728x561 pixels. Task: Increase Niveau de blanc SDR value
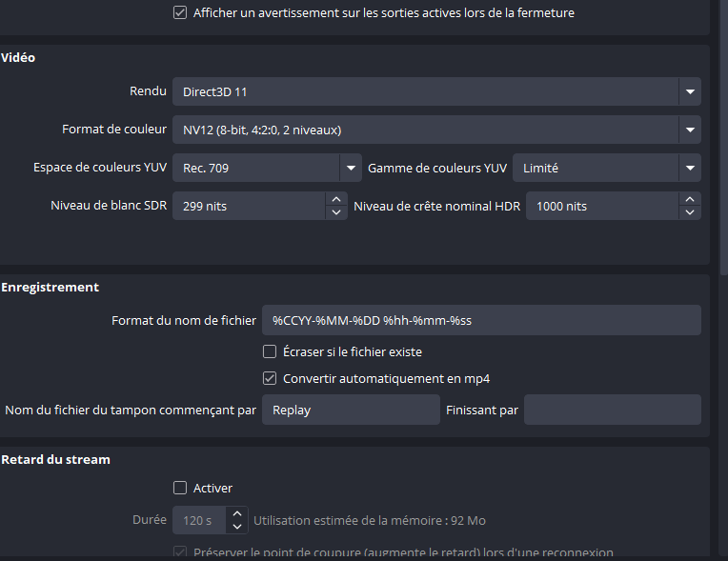[x=336, y=199]
